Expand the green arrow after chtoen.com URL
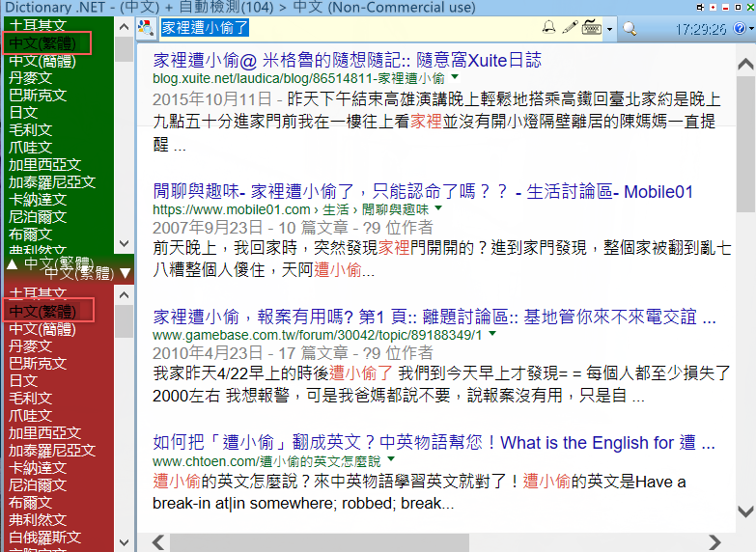 click(x=391, y=459)
